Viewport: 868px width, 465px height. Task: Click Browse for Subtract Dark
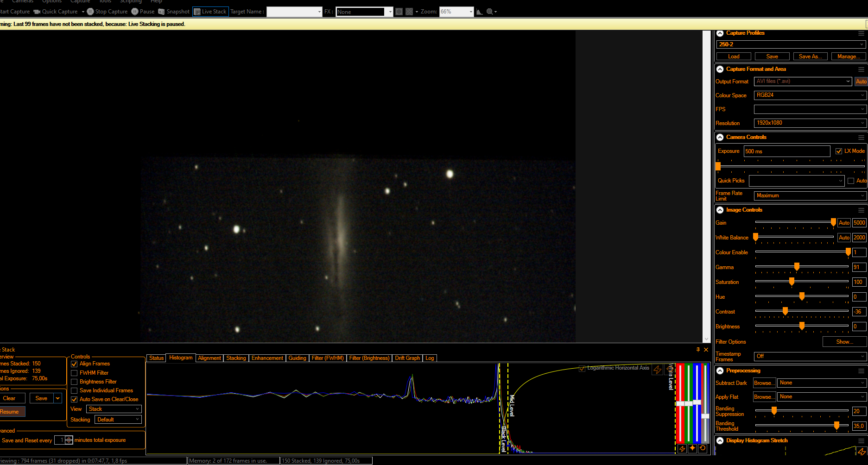tap(764, 383)
